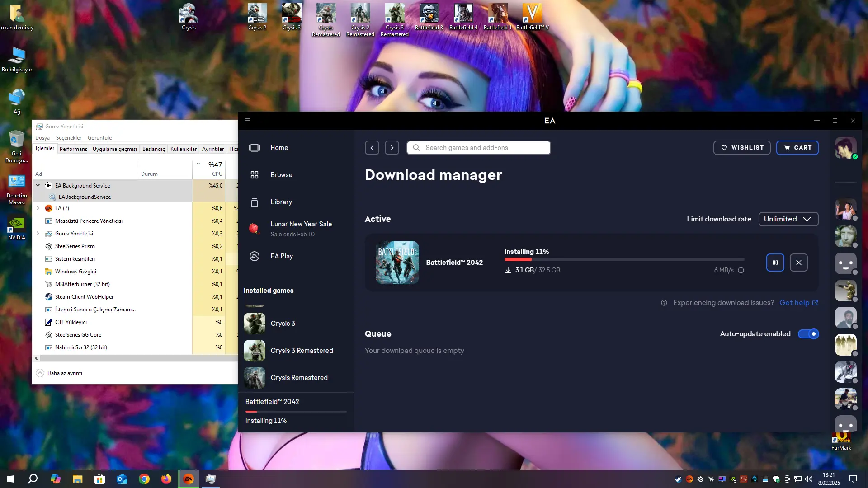The image size is (868, 488).
Task: Open the EA hamburger menu icon
Action: (247, 121)
